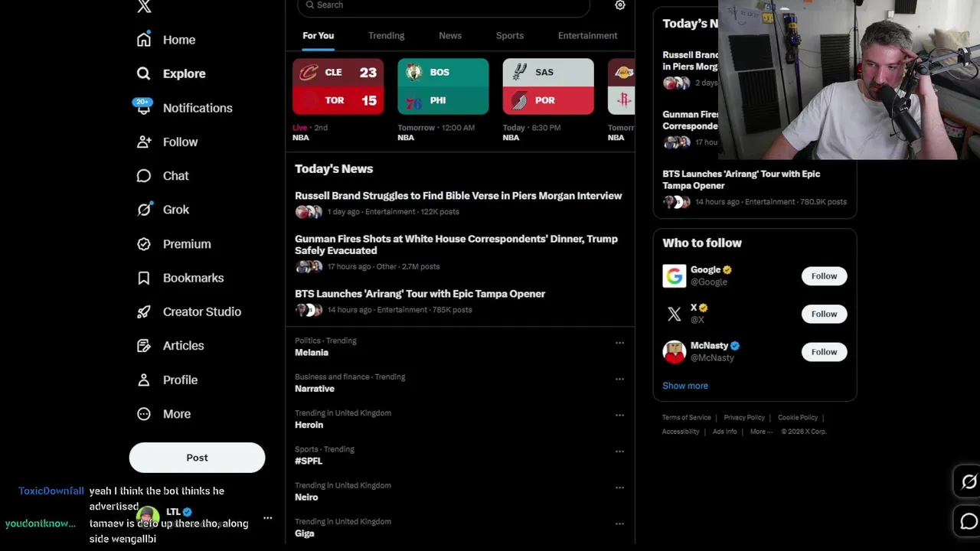This screenshot has height=551, width=980.
Task: Click Show more in Who to follow
Action: 685,386
